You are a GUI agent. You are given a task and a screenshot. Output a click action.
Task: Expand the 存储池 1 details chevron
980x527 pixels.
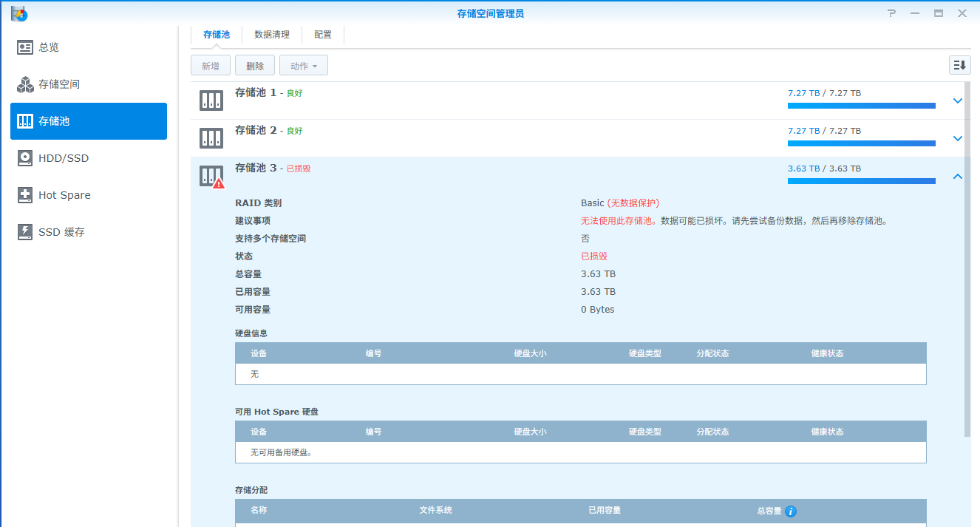(958, 101)
